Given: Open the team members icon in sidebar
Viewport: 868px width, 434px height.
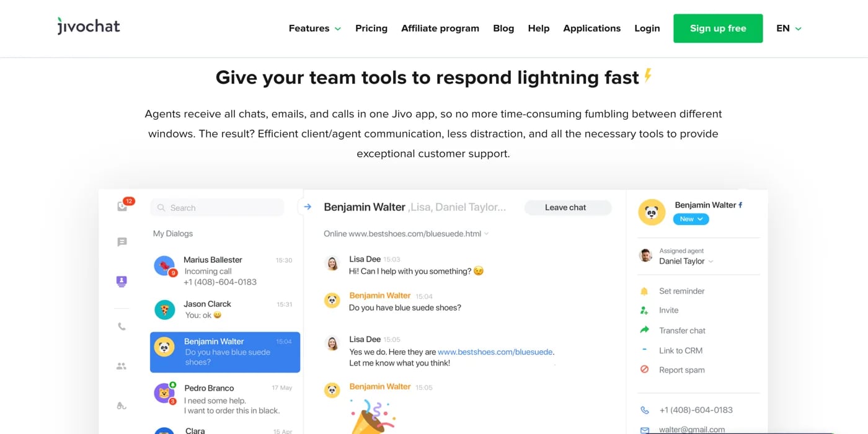Looking at the screenshot, I should (122, 366).
